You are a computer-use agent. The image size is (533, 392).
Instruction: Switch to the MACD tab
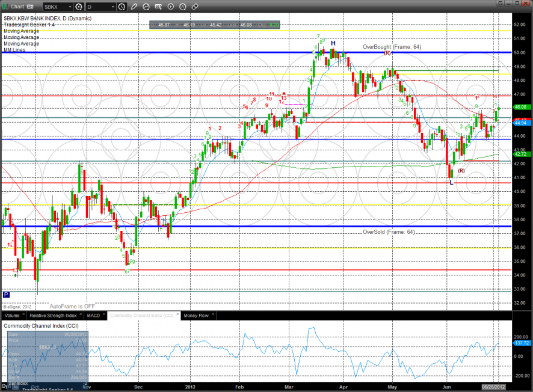(93, 315)
